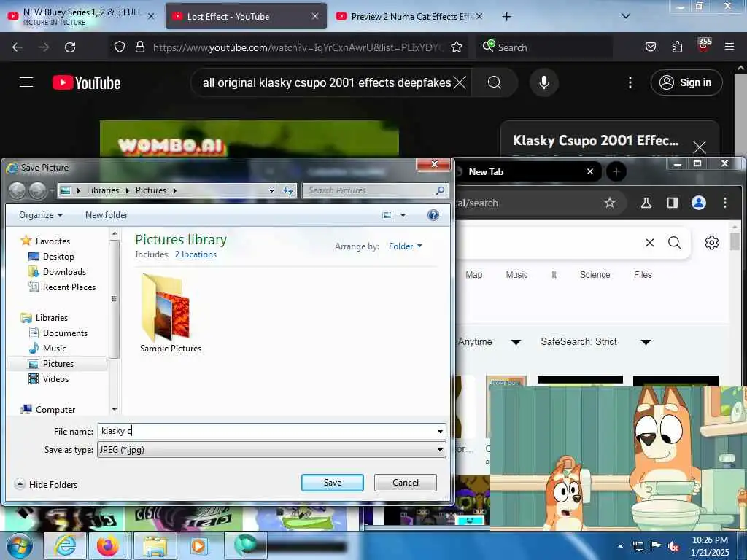747x560 pixels.
Task: Open the help icon in Save Picture
Action: pyautogui.click(x=433, y=215)
